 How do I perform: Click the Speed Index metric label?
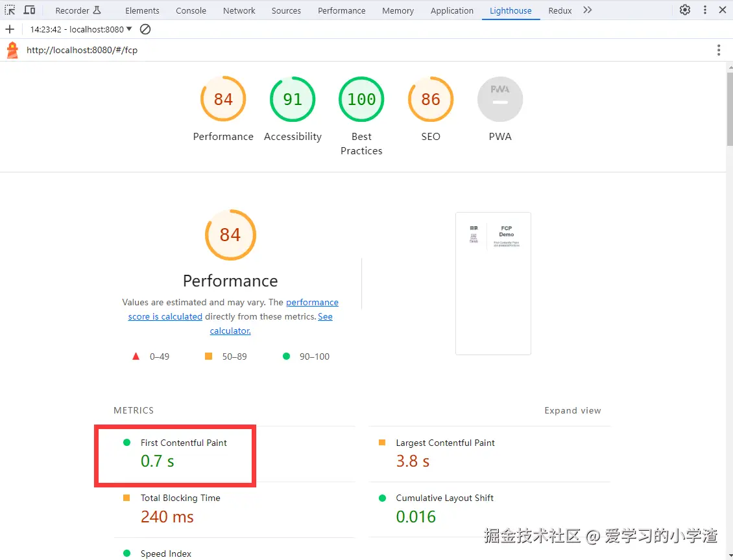[166, 554]
